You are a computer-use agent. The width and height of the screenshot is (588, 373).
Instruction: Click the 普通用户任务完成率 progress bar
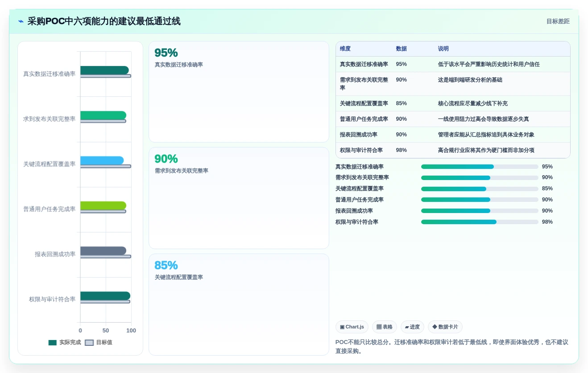pyautogui.click(x=480, y=200)
